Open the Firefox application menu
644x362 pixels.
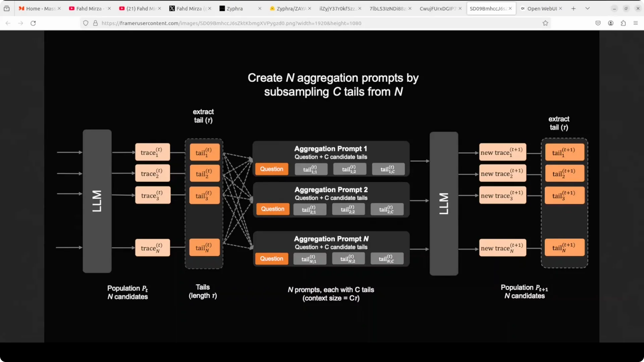[x=636, y=23]
